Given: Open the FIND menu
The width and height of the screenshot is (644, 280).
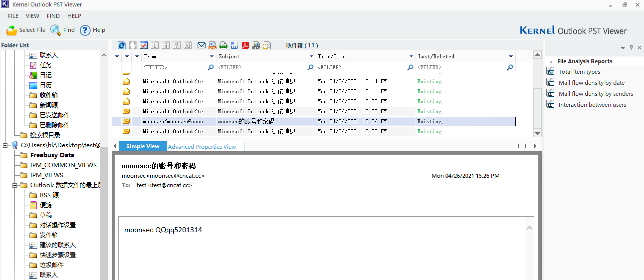Looking at the screenshot, I should 53,16.
